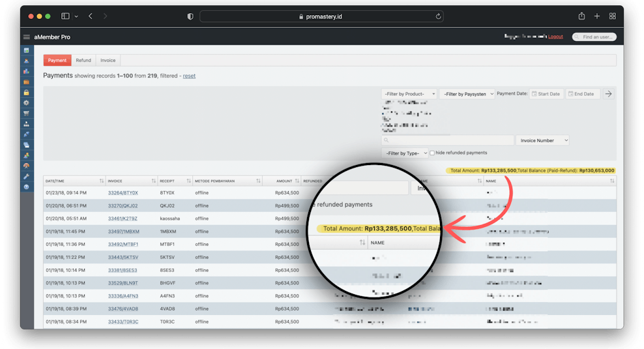Click the Logout link
Viewport: 644px width, 349px height.
pyautogui.click(x=555, y=37)
